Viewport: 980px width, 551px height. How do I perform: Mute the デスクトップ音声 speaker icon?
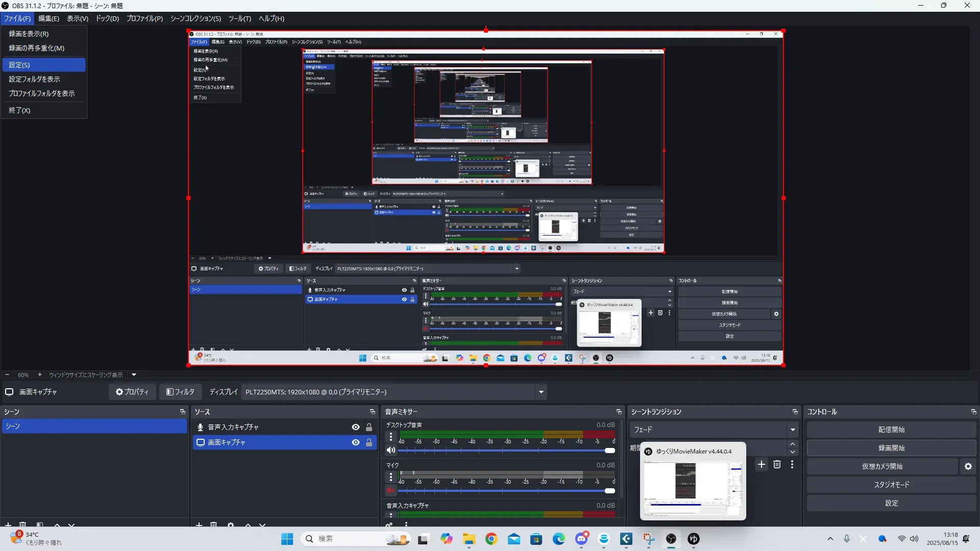391,450
